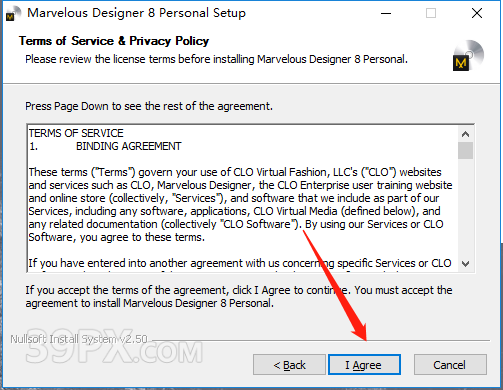Click the Marvelous Designer 8 Personal Setup title

(136, 13)
